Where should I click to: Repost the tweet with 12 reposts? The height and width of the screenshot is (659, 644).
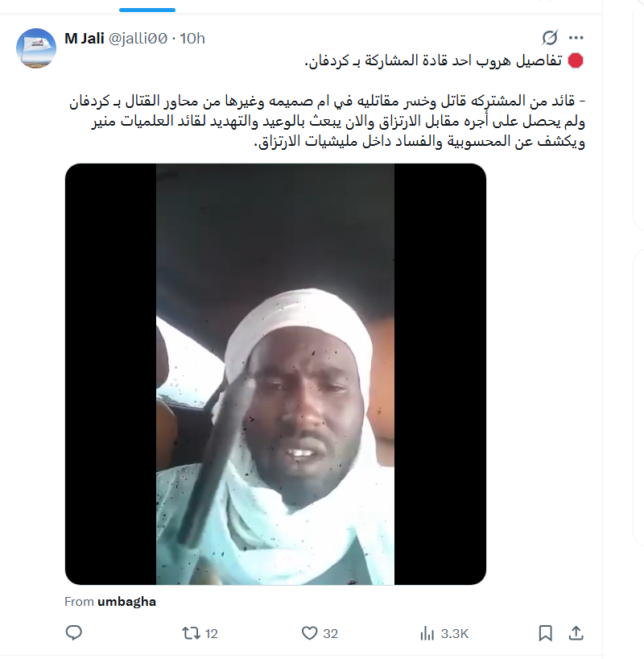click(191, 633)
